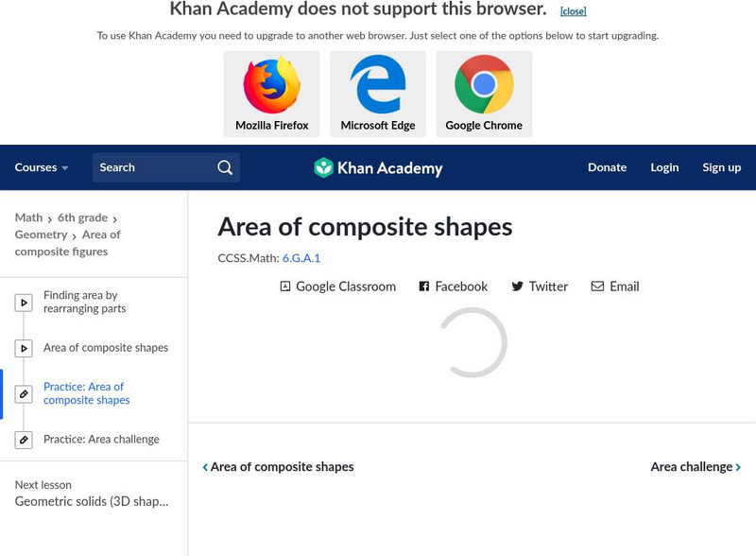Click the Microsoft Edge browser icon
Image resolution: width=756 pixels, height=556 pixels.
pos(378,85)
